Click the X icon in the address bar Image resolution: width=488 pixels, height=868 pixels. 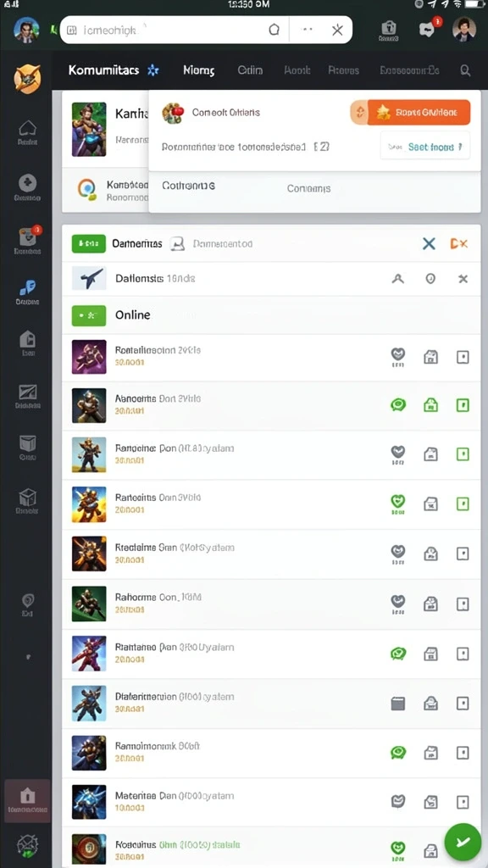(337, 30)
